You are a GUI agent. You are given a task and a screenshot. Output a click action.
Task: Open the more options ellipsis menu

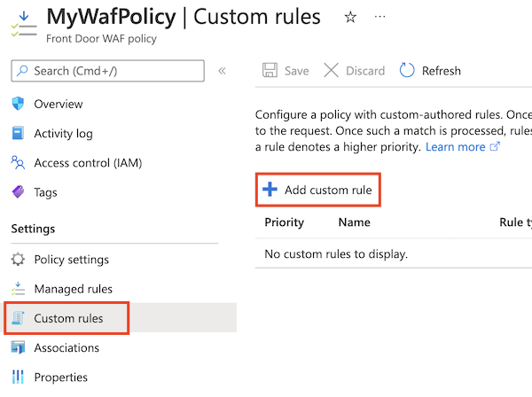380,18
